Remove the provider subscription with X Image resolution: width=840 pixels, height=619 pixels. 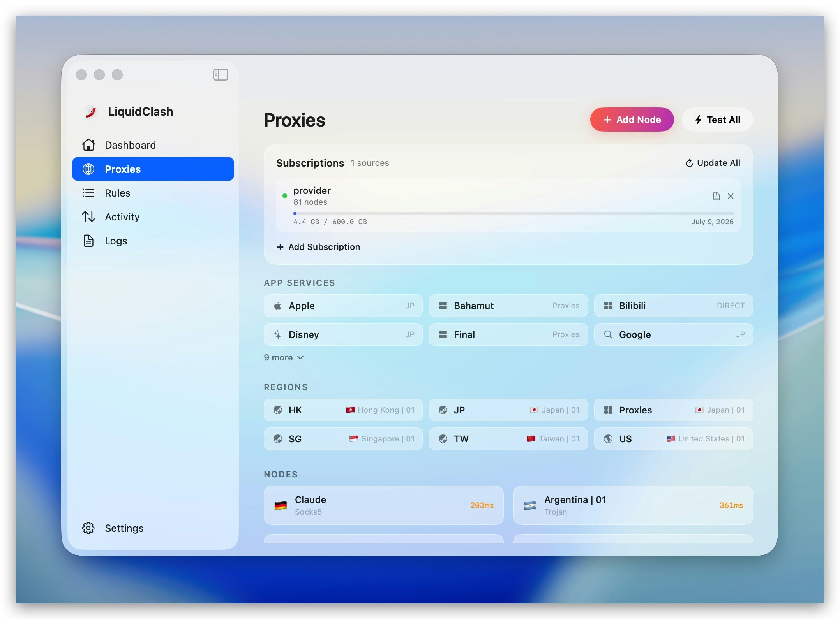pyautogui.click(x=731, y=196)
